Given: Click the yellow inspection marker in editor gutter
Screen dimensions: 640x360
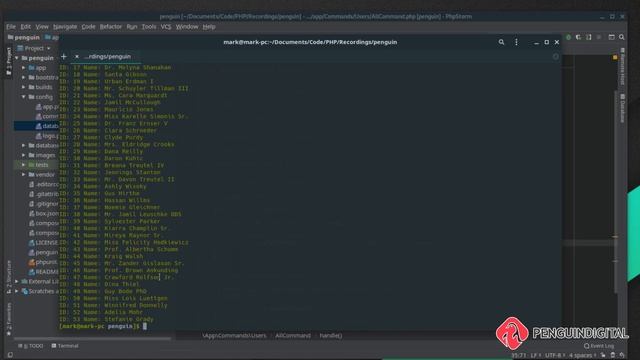Looking at the screenshot, I should 615,58.
